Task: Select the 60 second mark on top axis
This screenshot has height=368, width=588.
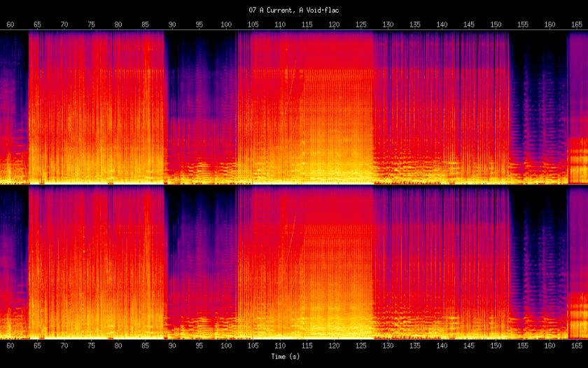Action: point(10,25)
